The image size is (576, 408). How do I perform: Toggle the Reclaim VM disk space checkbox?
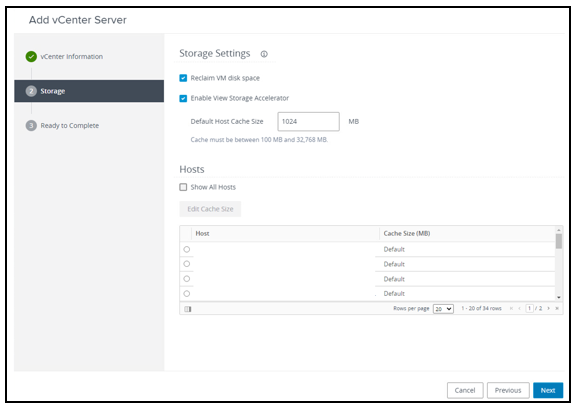(183, 78)
